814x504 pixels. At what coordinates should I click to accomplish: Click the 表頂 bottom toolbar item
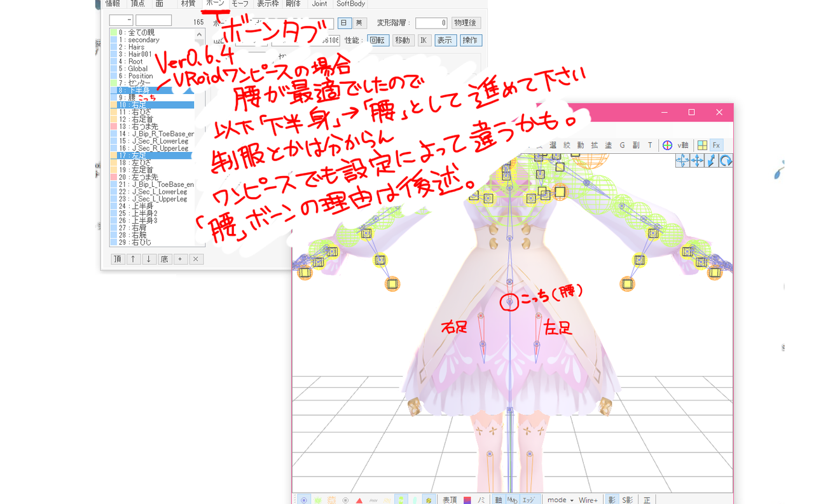click(x=450, y=500)
